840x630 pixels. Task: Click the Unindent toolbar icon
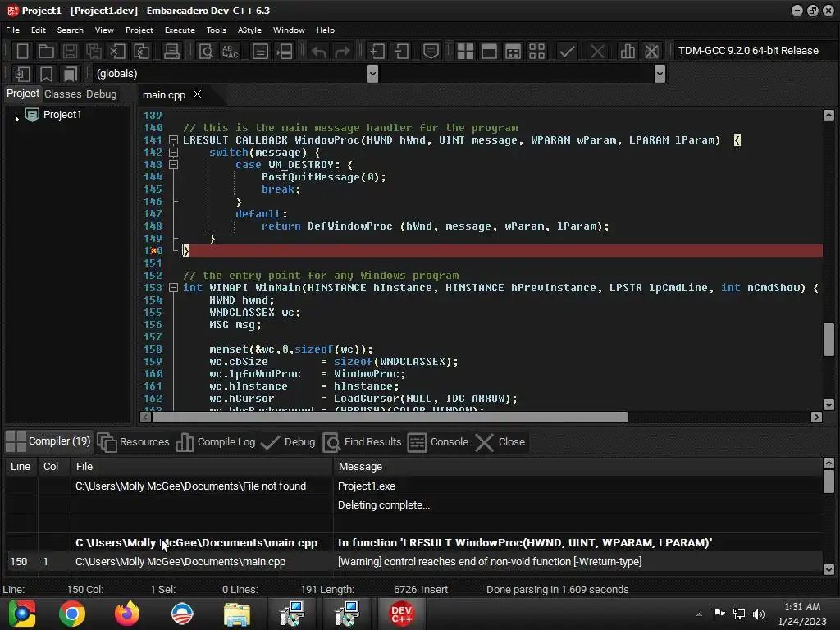click(x=401, y=52)
